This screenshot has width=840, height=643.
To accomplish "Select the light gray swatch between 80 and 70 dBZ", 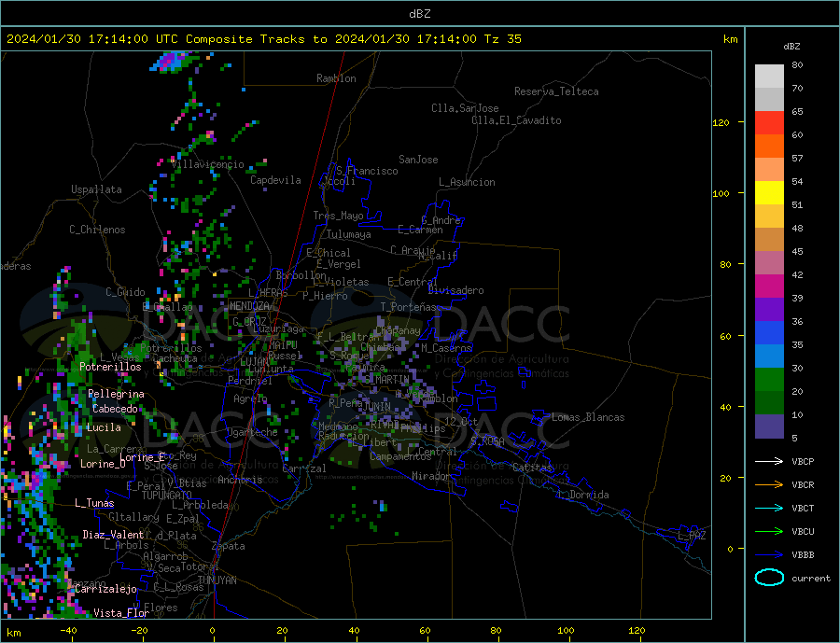I will coord(769,77).
